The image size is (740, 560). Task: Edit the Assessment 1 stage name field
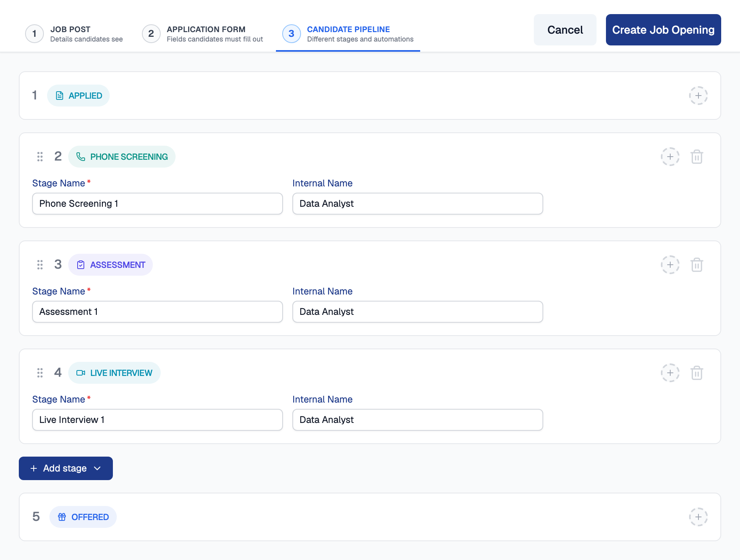[157, 312]
